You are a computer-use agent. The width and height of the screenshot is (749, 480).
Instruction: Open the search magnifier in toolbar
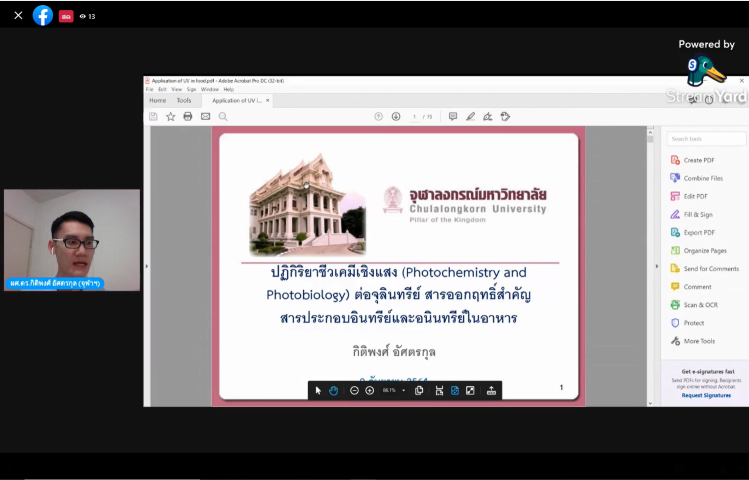coord(223,117)
